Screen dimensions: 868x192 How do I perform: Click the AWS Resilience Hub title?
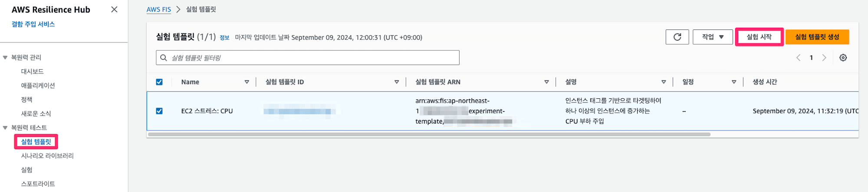51,10
